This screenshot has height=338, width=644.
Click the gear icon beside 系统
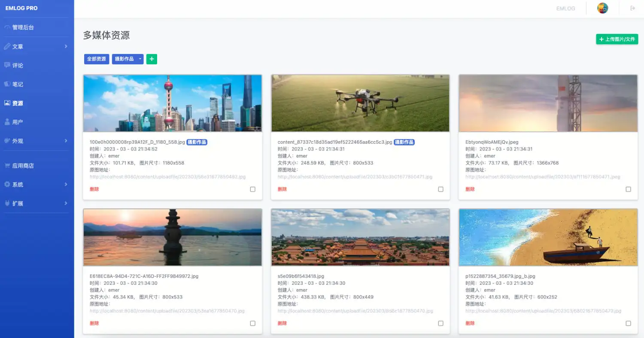(x=7, y=184)
